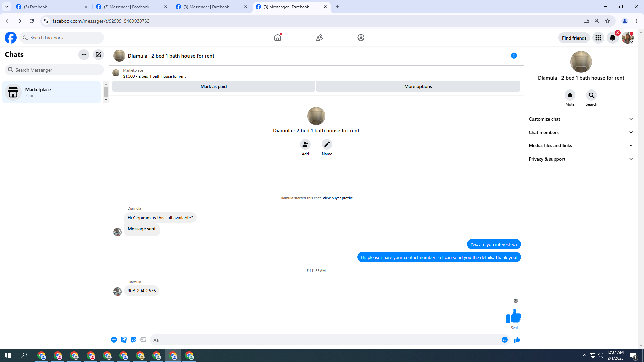The image size is (644, 362).
Task: Open the $1,500 house listing link
Action: tap(154, 76)
